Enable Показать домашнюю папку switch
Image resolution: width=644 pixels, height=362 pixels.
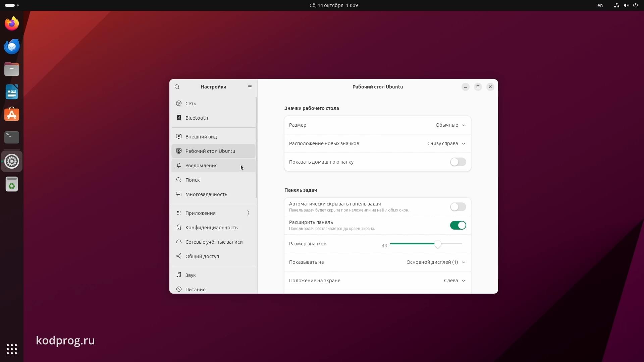458,162
